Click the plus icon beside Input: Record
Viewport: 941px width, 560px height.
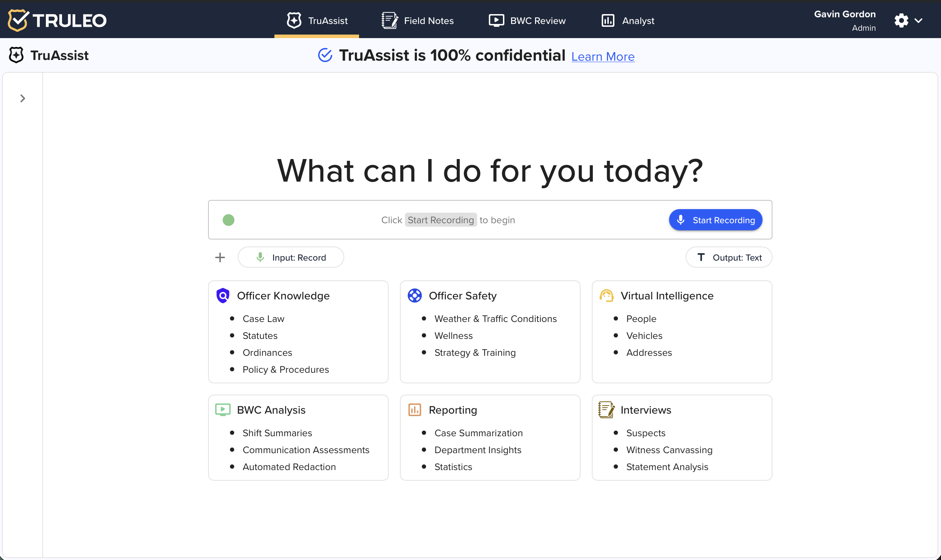220,257
